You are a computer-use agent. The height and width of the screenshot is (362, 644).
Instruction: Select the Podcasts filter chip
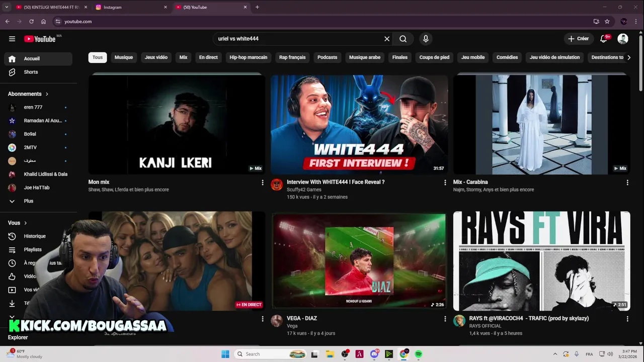327,57
